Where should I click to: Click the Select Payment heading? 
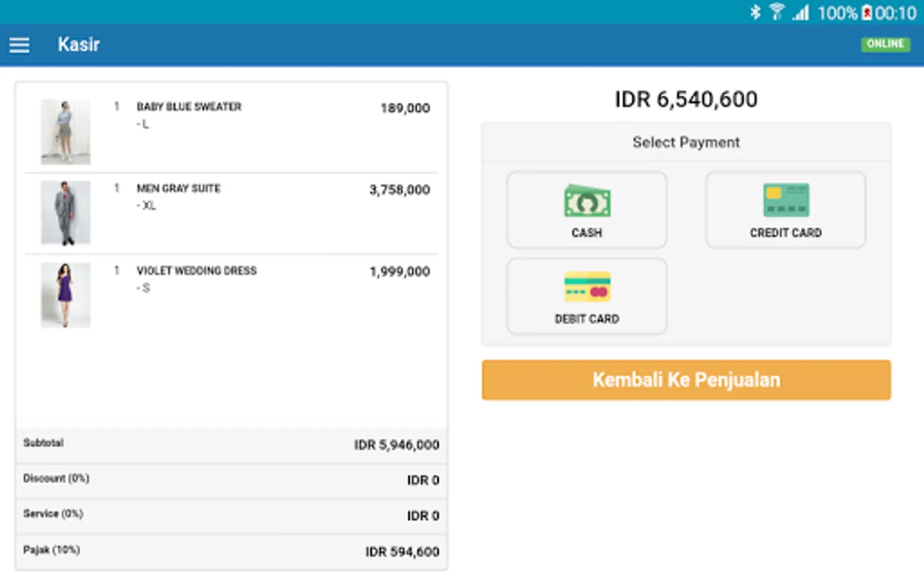pyautogui.click(x=686, y=142)
